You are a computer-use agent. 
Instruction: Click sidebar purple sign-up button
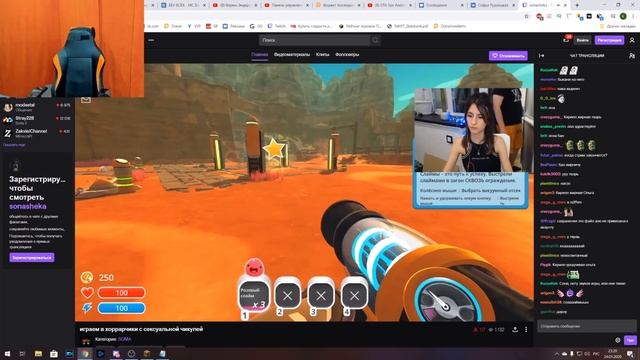click(32, 258)
